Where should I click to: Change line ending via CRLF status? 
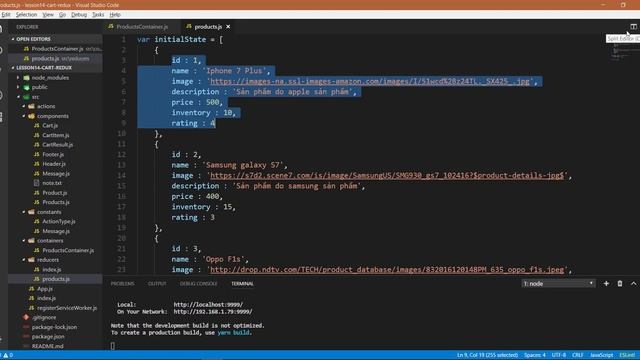[578, 355]
